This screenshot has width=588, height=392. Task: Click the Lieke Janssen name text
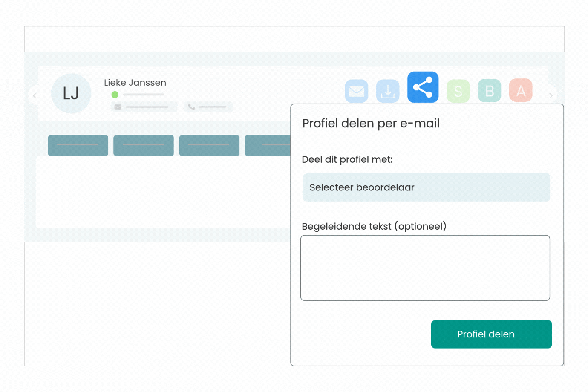tap(135, 83)
